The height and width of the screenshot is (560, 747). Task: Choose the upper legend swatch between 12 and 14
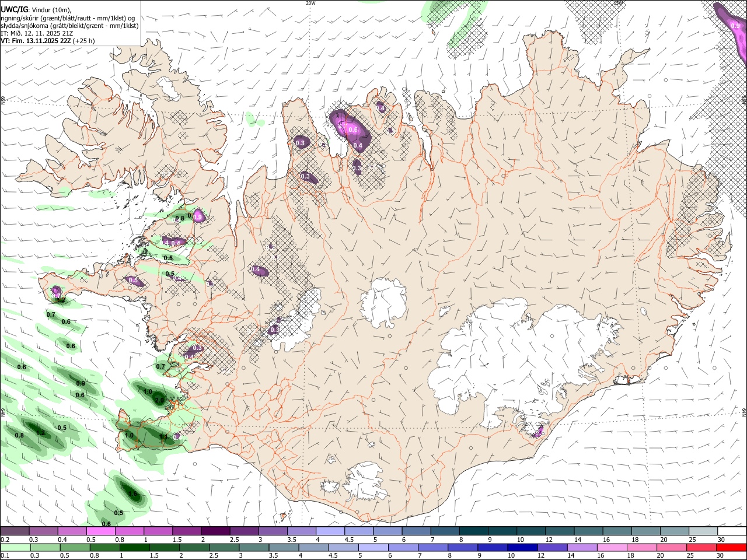pyautogui.click(x=560, y=531)
